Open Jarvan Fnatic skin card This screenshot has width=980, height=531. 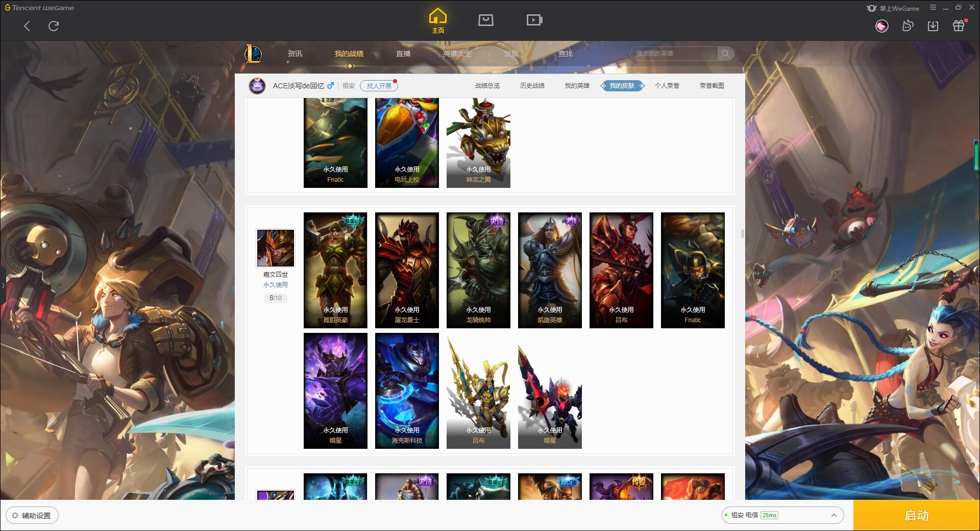click(x=693, y=270)
